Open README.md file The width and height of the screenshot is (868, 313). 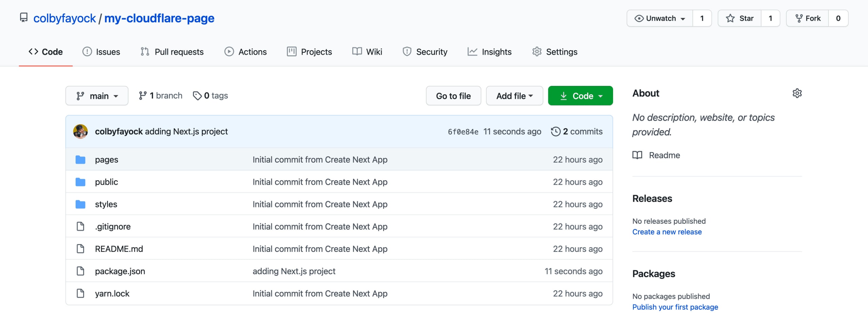coord(119,249)
